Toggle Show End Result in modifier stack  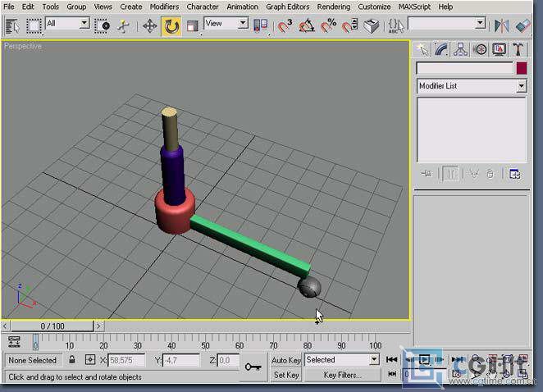(x=450, y=174)
